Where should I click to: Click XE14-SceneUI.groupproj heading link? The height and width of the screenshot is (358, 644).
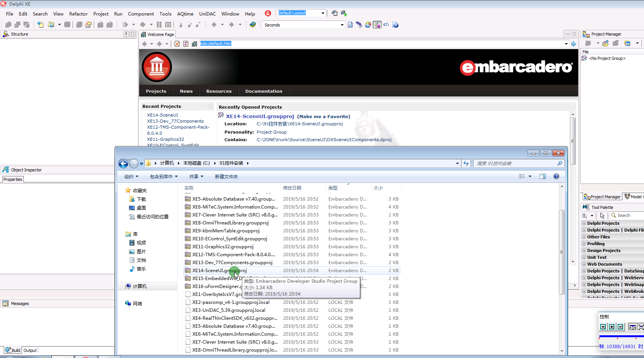[x=260, y=117]
